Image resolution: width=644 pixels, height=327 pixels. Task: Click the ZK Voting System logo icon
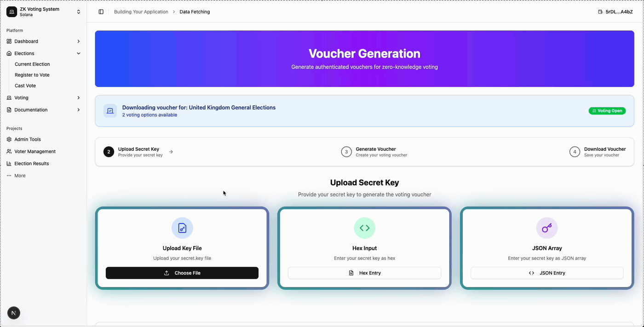coord(11,12)
